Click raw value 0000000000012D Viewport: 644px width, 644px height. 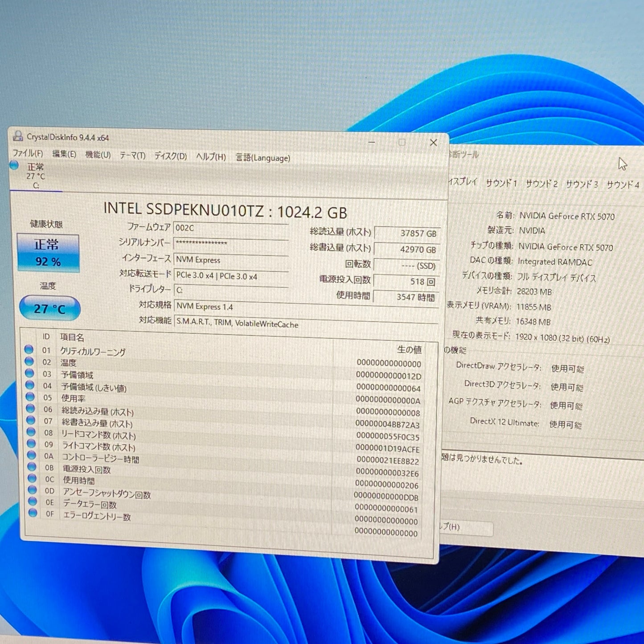(x=389, y=376)
